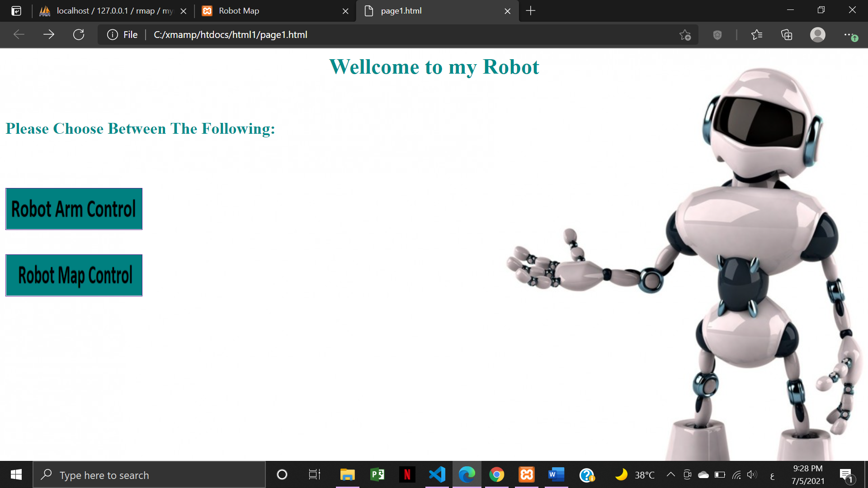Open the clock and calendar flyout
The image size is (868, 488).
click(808, 475)
